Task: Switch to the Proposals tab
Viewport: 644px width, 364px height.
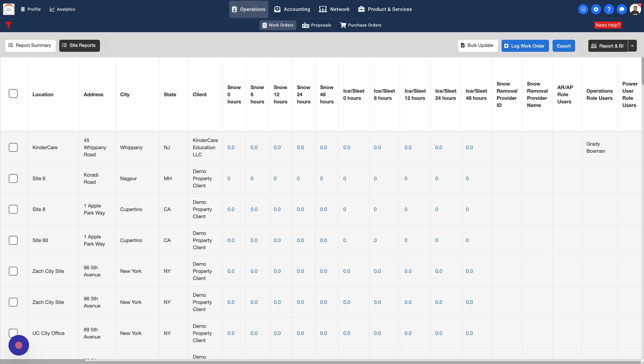Action: 317,25
